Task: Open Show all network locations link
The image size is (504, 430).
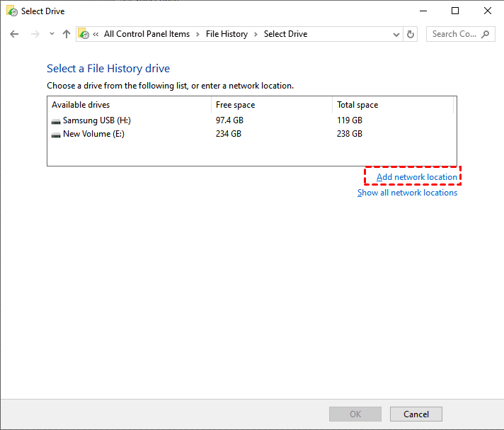Action: pos(407,193)
